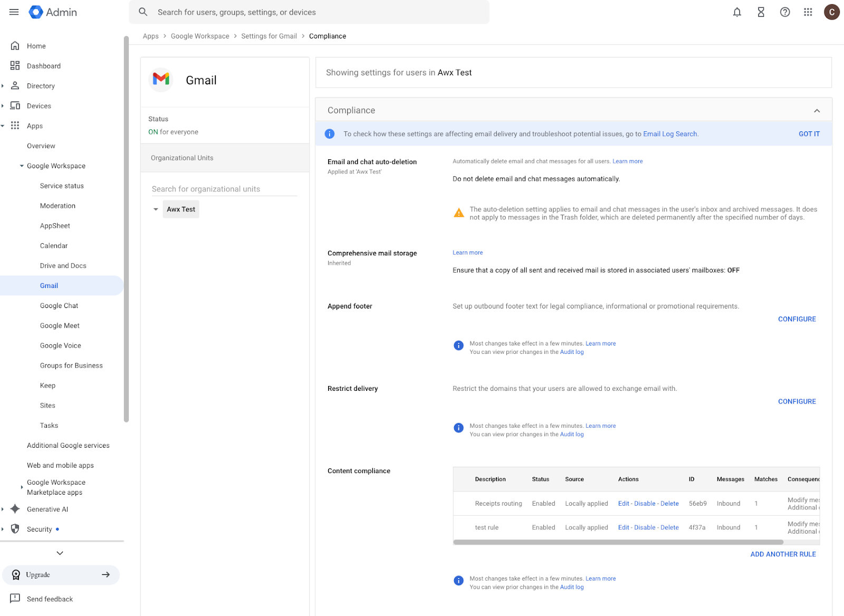Click the Security shield icon
The image size is (844, 616).
[x=15, y=529]
